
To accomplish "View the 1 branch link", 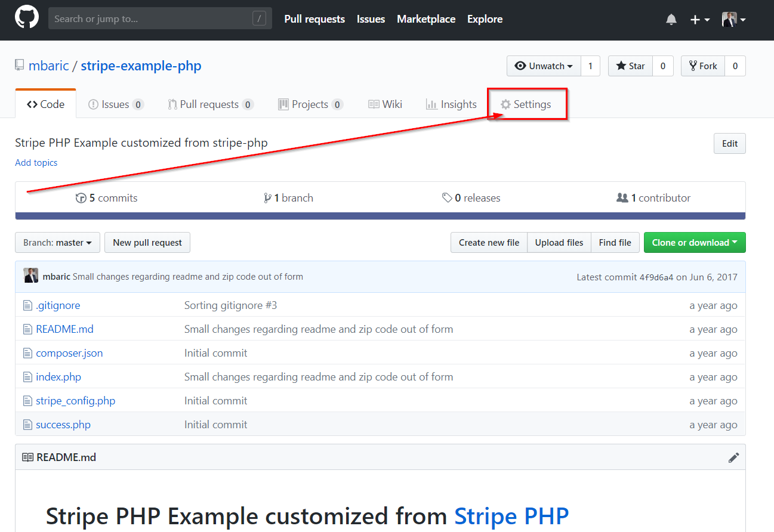I will pyautogui.click(x=288, y=198).
